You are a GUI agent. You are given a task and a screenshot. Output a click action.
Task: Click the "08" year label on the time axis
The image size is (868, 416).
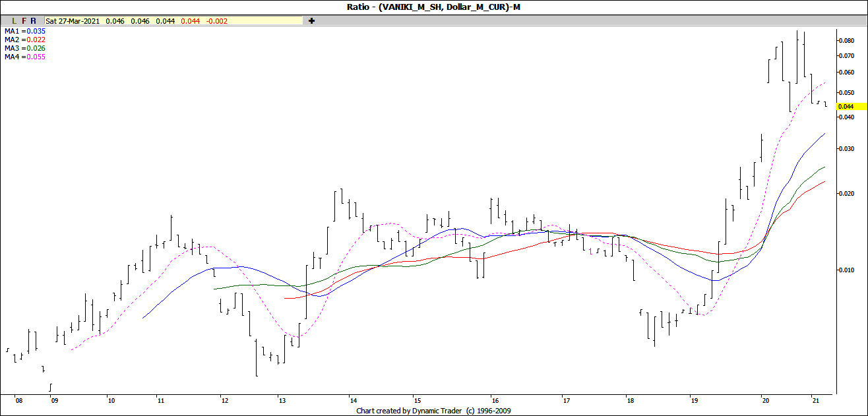18,401
